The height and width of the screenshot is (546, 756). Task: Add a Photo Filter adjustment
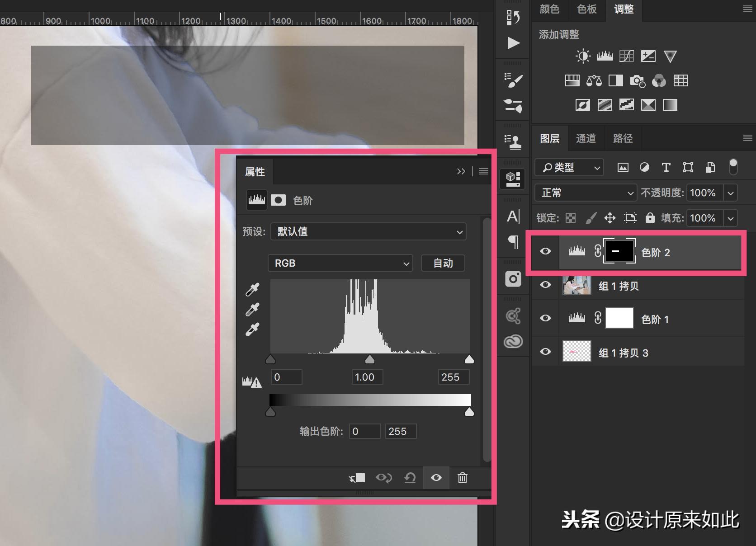637,81
